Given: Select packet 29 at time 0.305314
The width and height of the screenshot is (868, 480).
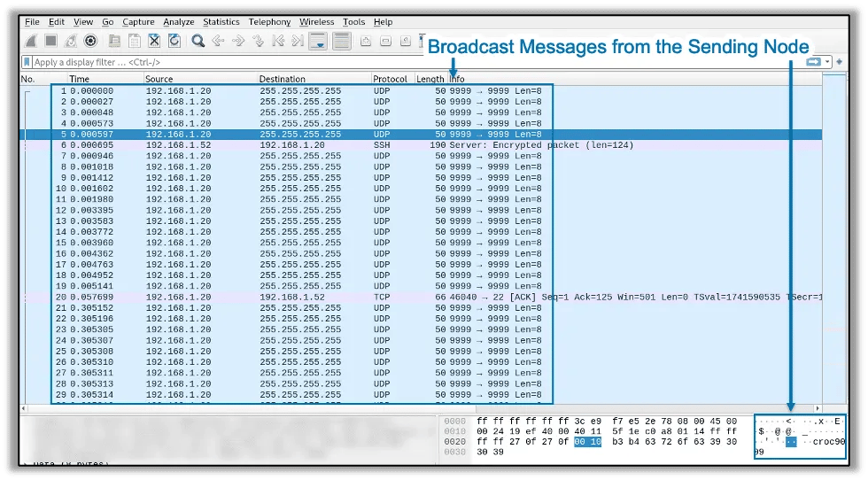Looking at the screenshot, I should (421, 395).
